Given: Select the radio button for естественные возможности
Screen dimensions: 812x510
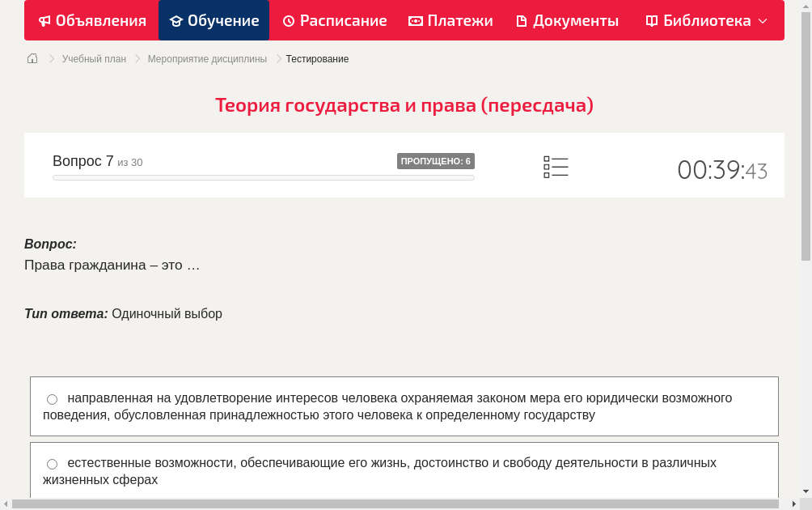Looking at the screenshot, I should tap(52, 463).
